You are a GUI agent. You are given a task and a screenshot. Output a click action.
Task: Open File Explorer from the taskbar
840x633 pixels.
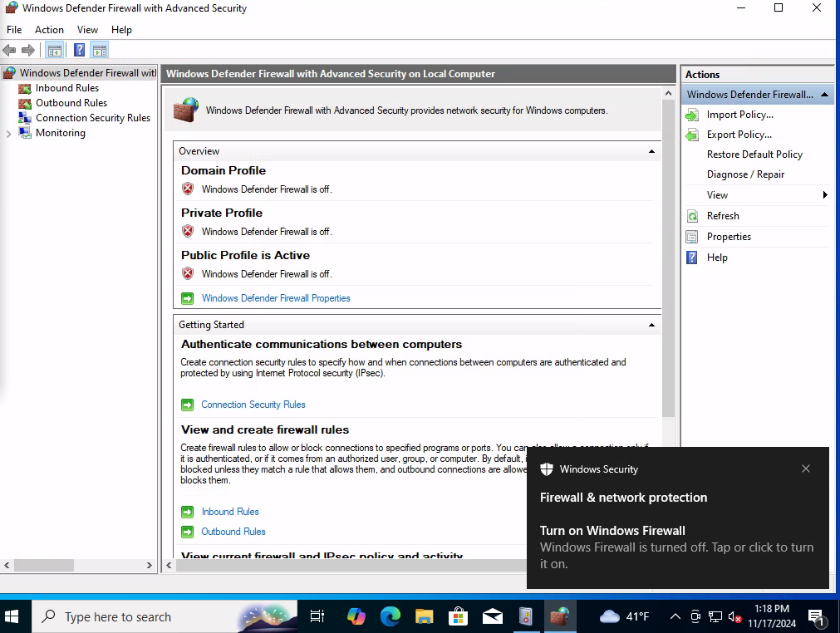(x=424, y=617)
